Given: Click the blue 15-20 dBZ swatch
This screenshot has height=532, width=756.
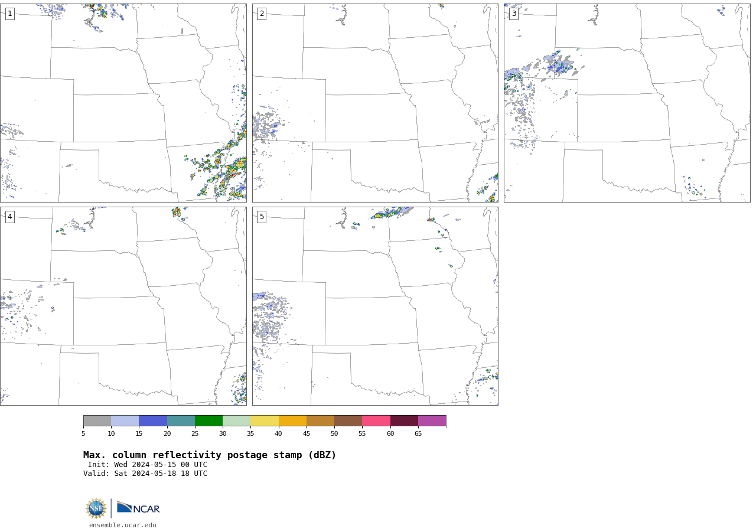Looking at the screenshot, I should click(153, 420).
